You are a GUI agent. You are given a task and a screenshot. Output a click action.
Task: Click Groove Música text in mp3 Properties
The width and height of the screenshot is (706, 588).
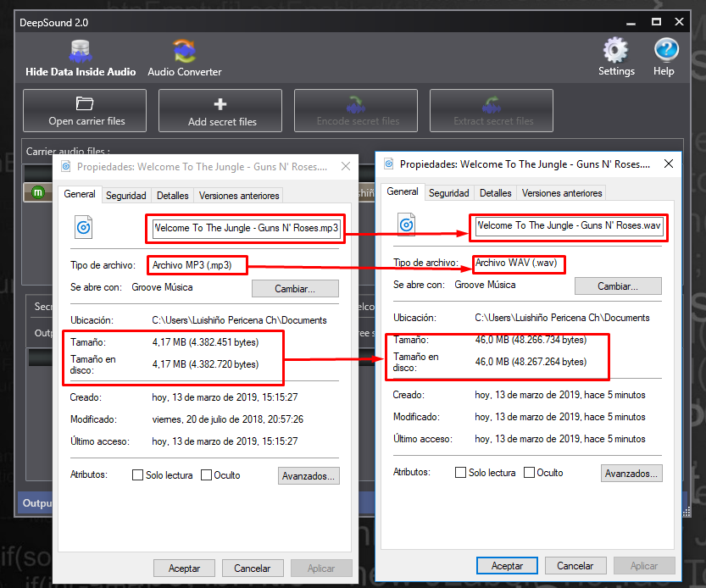(x=162, y=287)
